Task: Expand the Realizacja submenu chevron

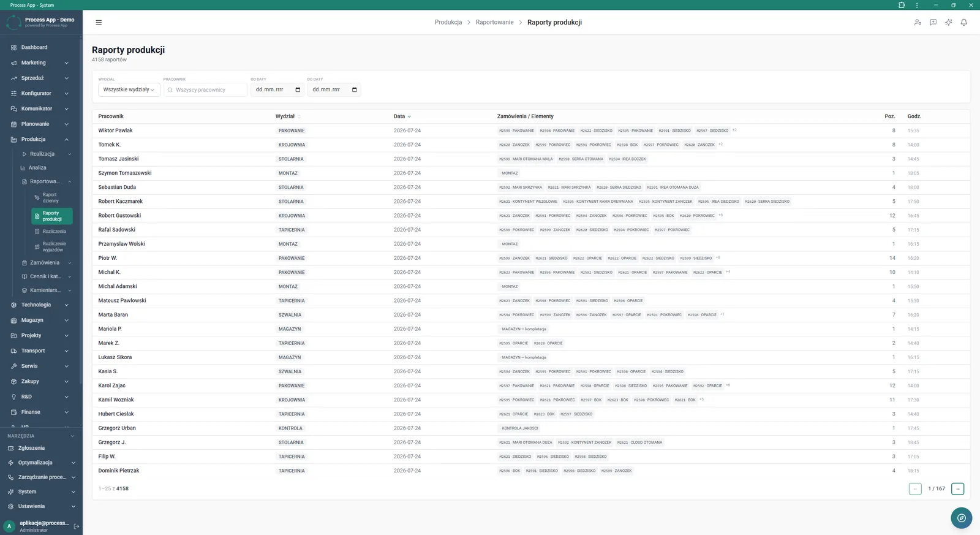Action: 69,154
